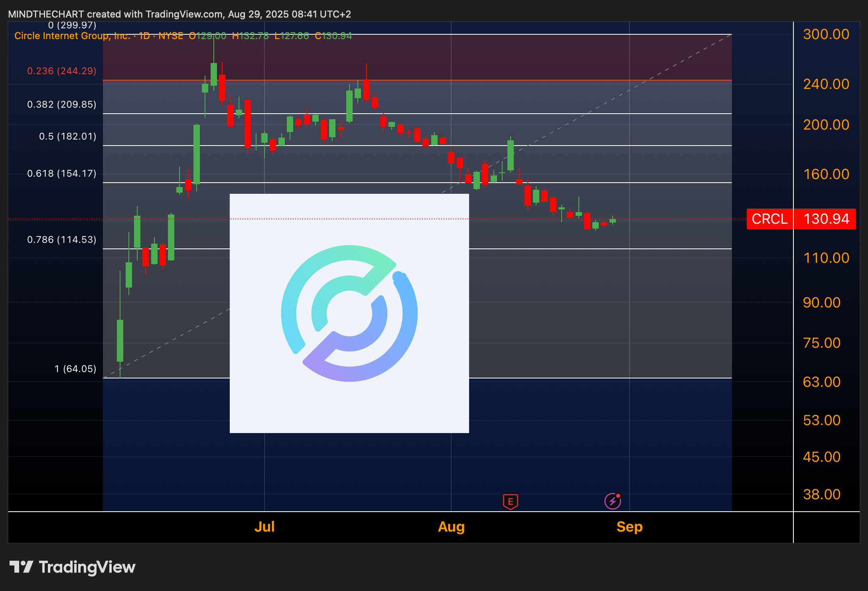The height and width of the screenshot is (591, 868).
Task: Click the Circle logo image overlay
Action: click(x=349, y=313)
